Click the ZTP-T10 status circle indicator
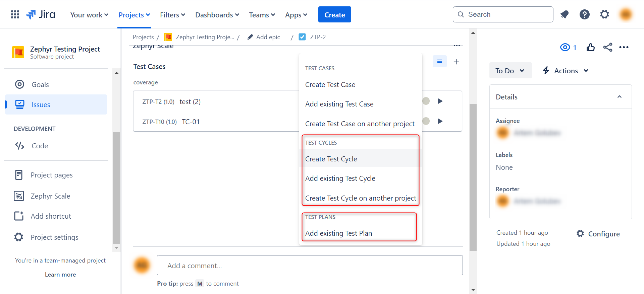The height and width of the screenshot is (294, 644). [x=426, y=121]
